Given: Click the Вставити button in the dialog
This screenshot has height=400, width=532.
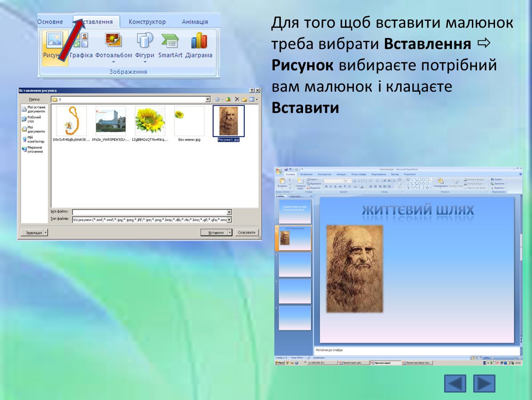Looking at the screenshot, I should 214,232.
